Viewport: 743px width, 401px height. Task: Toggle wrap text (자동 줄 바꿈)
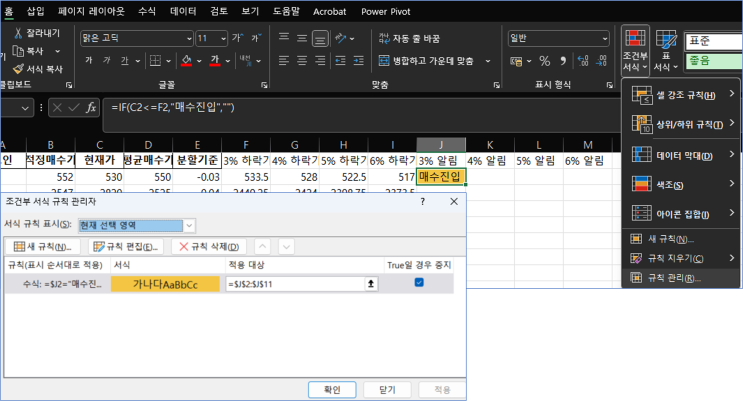[x=409, y=38]
